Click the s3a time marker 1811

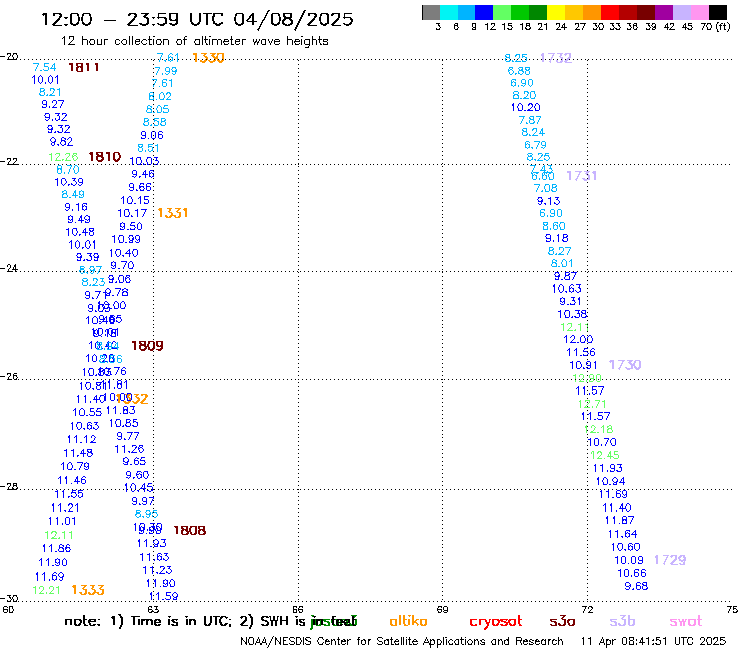coord(84,68)
